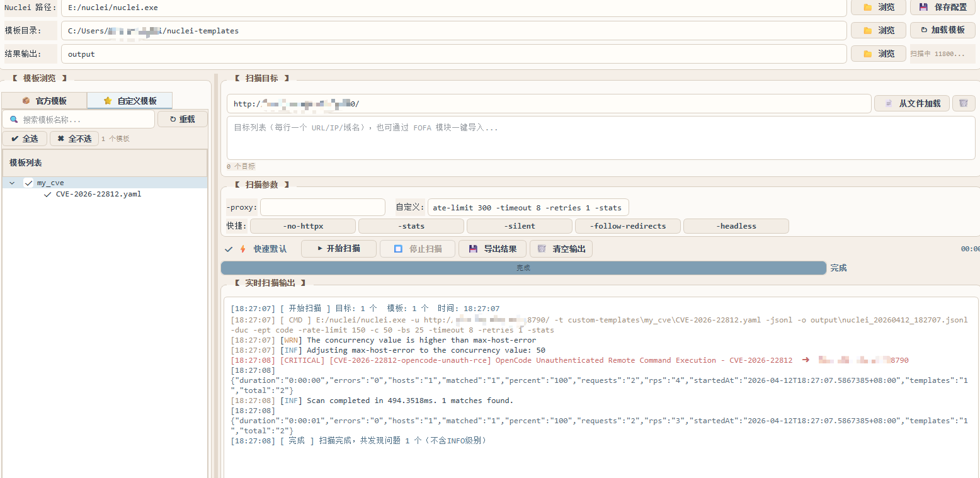Click the folder icon beside 模板目录 field
The width and height of the screenshot is (980, 478).
[x=867, y=30]
